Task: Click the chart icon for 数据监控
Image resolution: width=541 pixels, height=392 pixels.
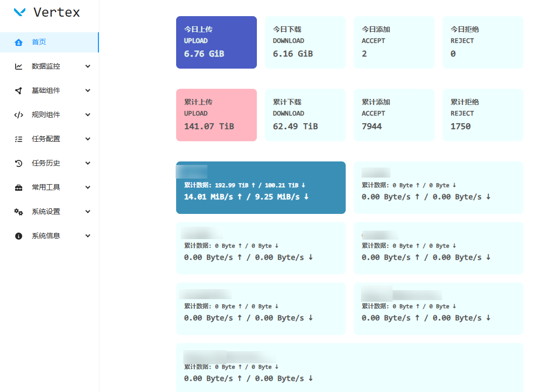Action: pos(19,67)
